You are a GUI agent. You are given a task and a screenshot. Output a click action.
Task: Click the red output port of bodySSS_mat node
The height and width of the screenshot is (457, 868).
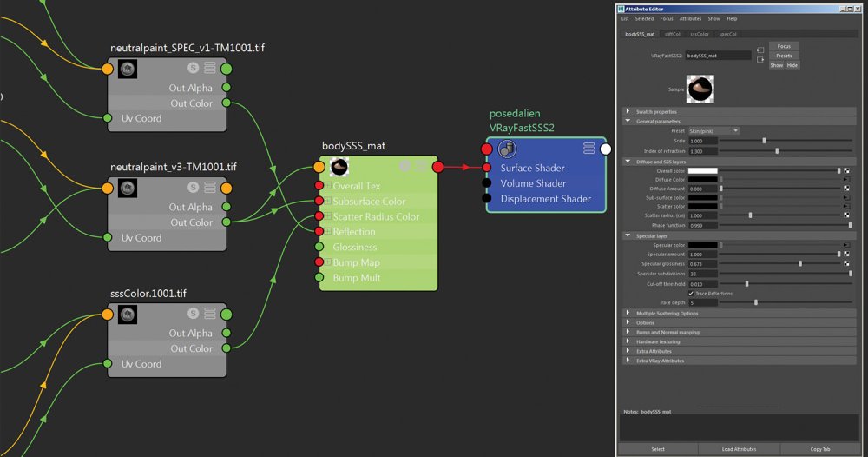point(437,167)
